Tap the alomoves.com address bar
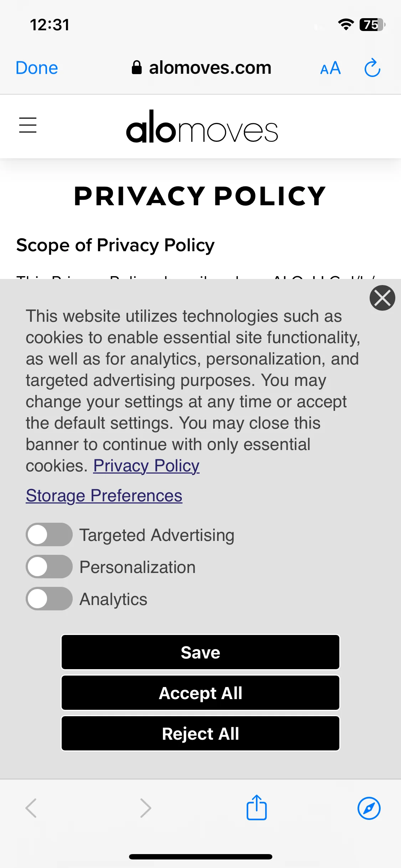The width and height of the screenshot is (401, 868). pos(201,68)
